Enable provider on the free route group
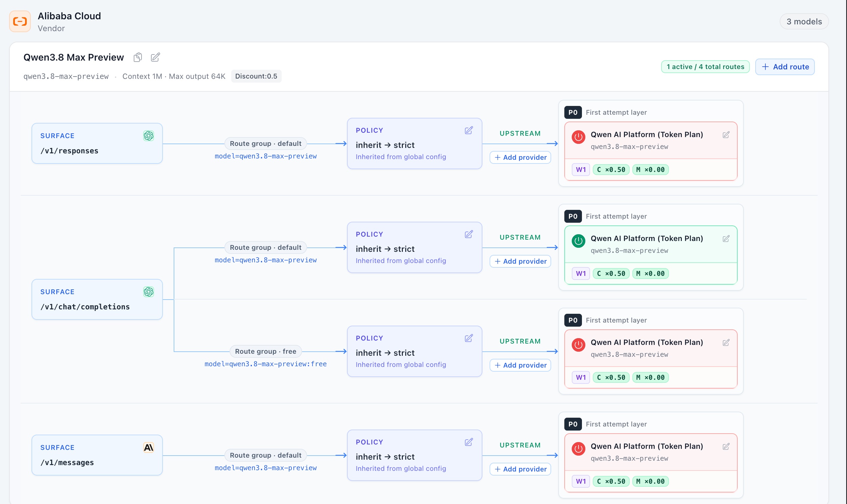This screenshot has width=847, height=504. point(578,345)
